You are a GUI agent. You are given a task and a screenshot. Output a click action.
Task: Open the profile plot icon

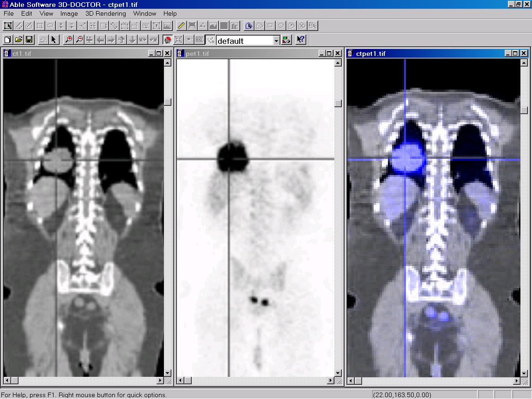(213, 26)
